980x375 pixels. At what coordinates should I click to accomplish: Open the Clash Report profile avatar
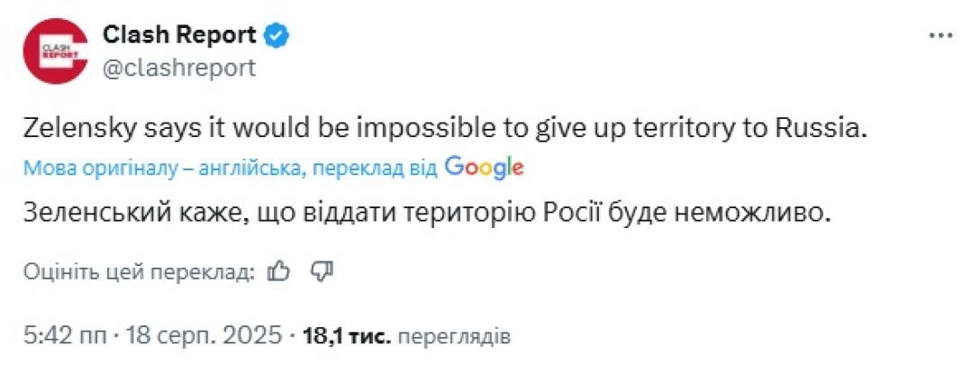tap(54, 50)
